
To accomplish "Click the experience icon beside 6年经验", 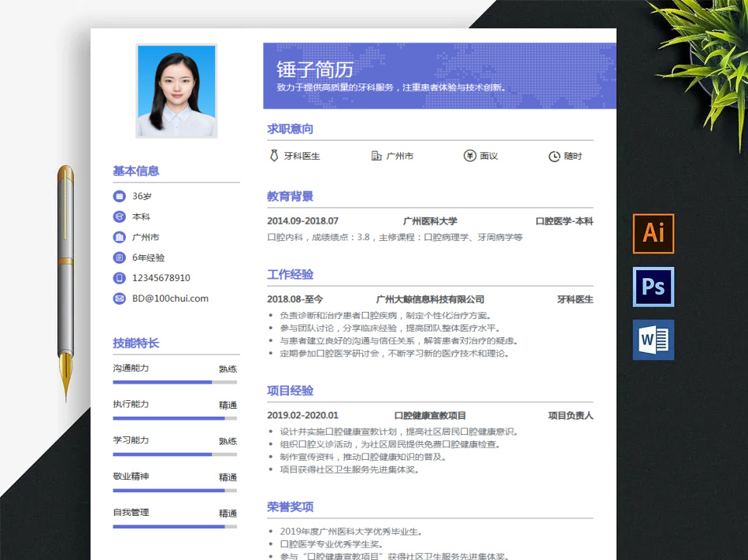I will tap(119, 258).
